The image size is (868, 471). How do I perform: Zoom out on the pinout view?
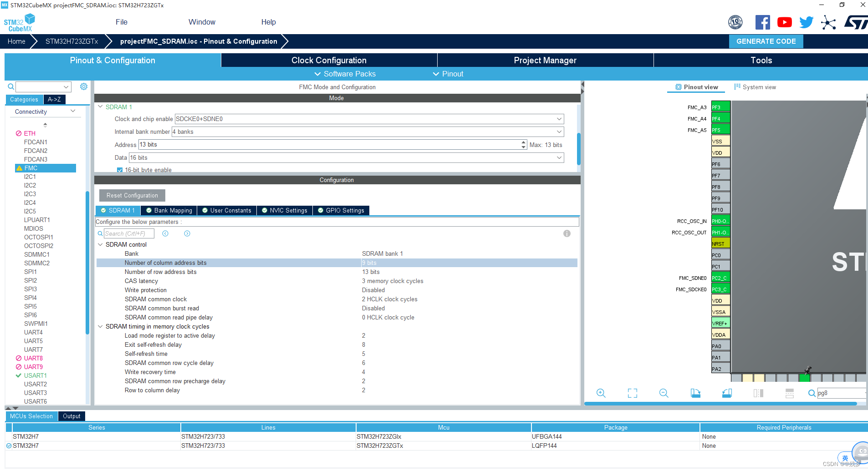click(x=664, y=393)
